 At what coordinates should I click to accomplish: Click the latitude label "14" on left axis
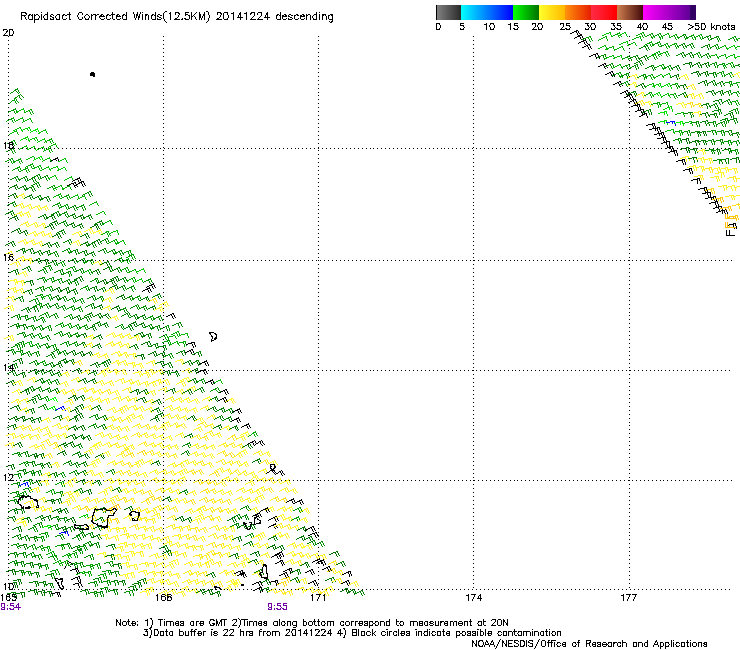(8, 368)
